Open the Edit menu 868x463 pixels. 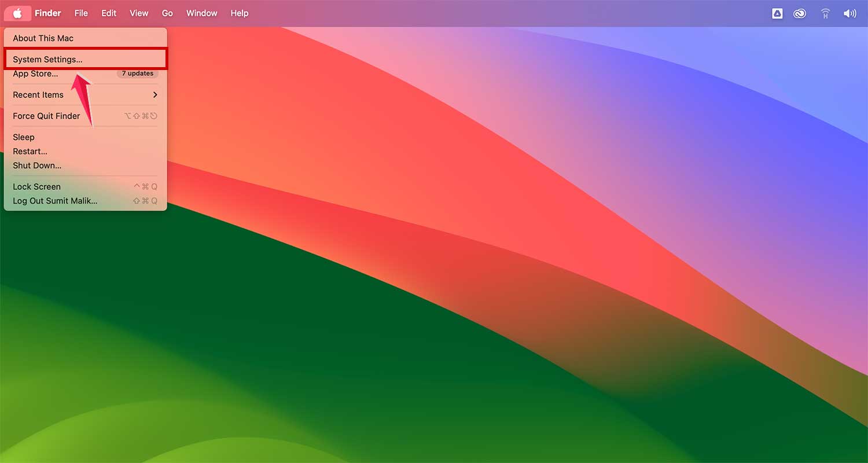[x=109, y=13]
